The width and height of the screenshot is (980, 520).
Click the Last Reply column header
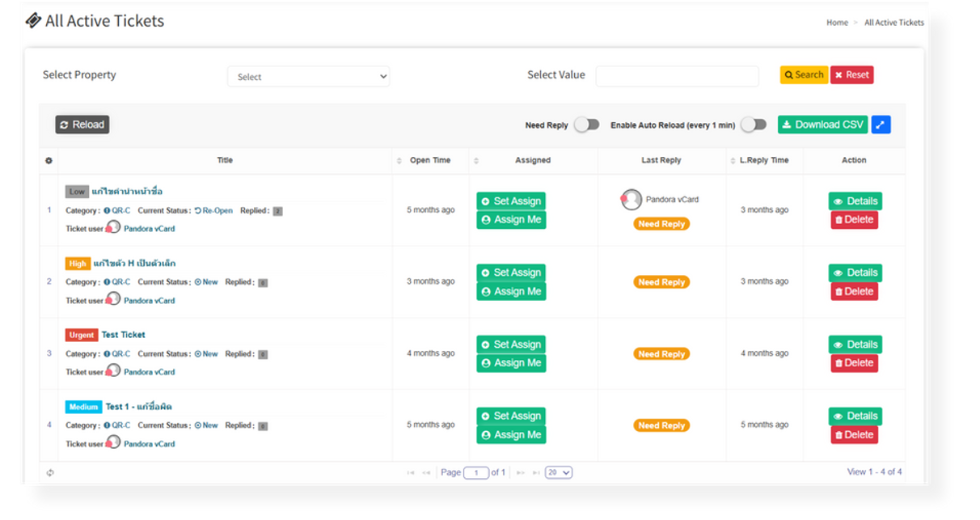coord(661,161)
